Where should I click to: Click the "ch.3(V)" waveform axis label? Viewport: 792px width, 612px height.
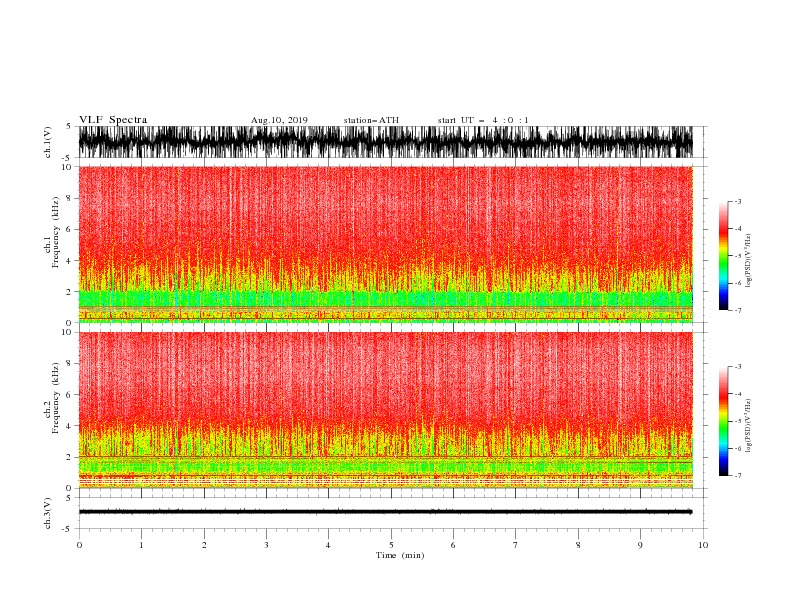48,513
